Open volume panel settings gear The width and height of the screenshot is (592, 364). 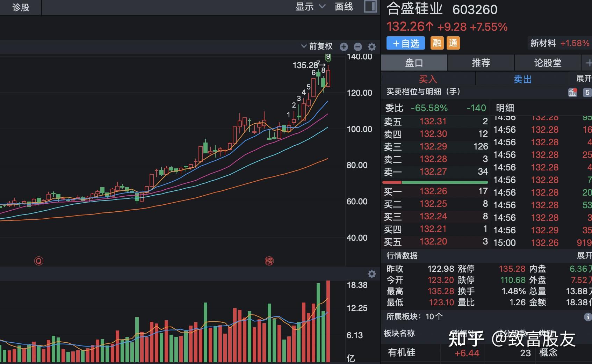coord(372,274)
